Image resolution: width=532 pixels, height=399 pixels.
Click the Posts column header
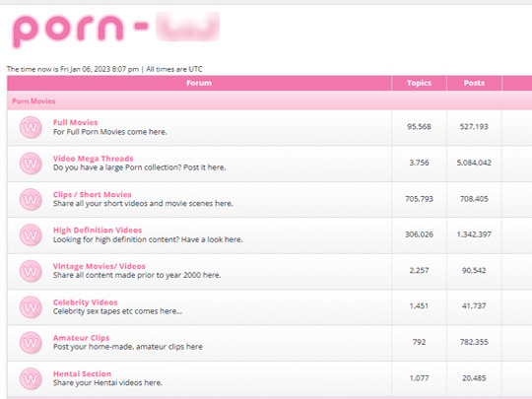pyautogui.click(x=474, y=83)
